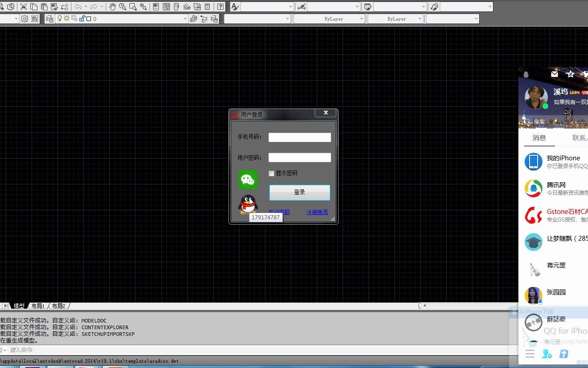Open the multileader style dropdown
Screen dimensions: 588x368
pyautogui.click(x=490, y=7)
